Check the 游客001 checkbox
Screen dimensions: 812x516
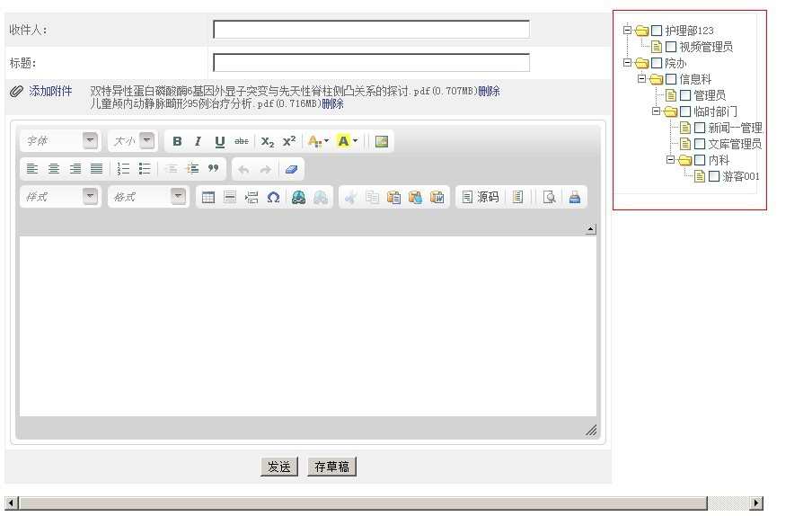[x=714, y=176]
